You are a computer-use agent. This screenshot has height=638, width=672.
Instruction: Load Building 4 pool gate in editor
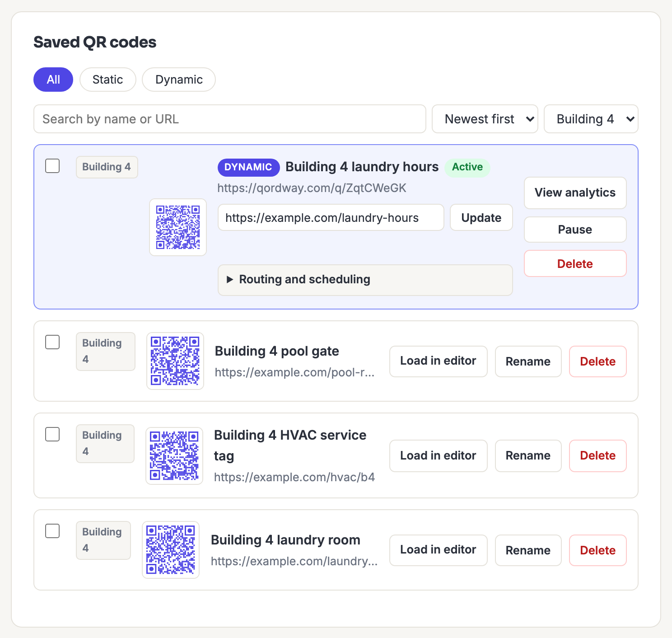[438, 361]
